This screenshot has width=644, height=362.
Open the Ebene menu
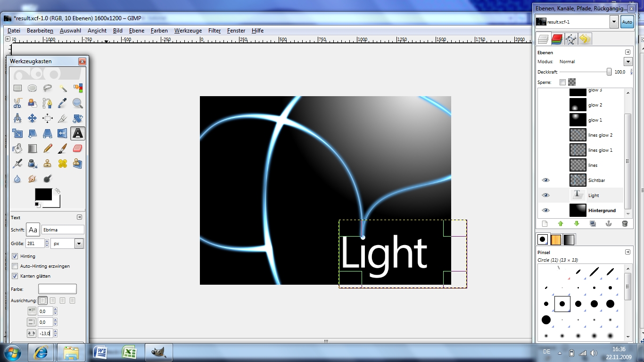(x=137, y=31)
